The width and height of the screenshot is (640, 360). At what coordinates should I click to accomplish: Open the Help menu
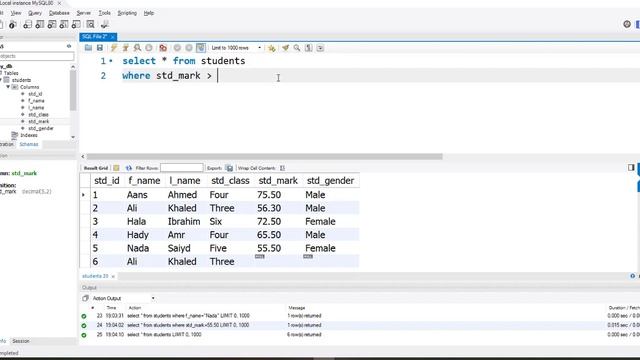tap(149, 13)
